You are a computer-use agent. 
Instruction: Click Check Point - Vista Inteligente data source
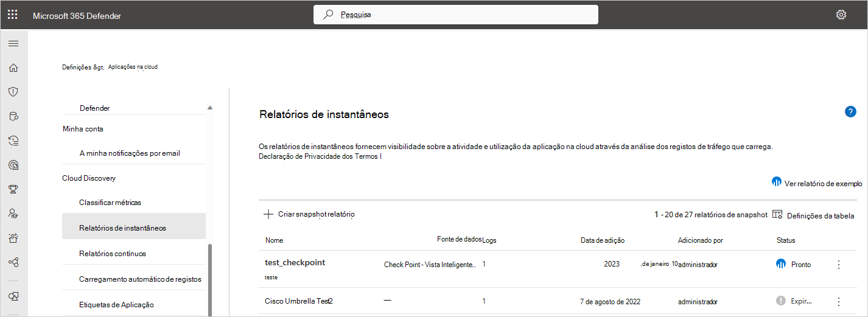click(430, 265)
